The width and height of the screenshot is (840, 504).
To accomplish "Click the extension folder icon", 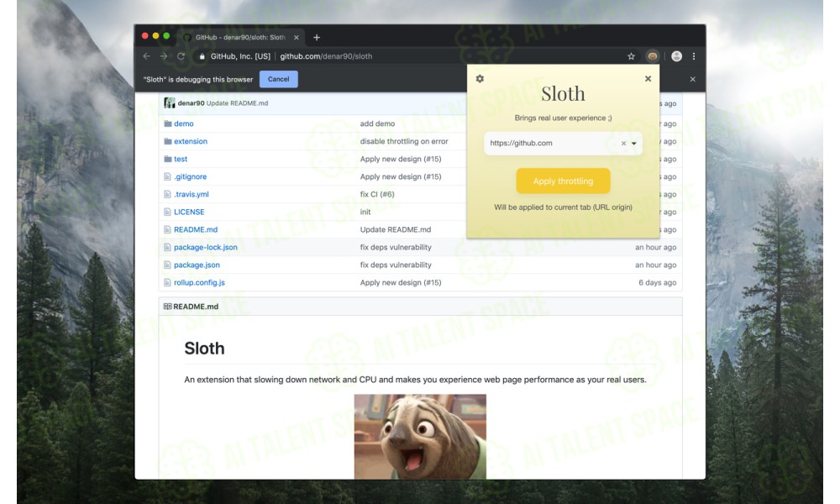I will pos(168,141).
